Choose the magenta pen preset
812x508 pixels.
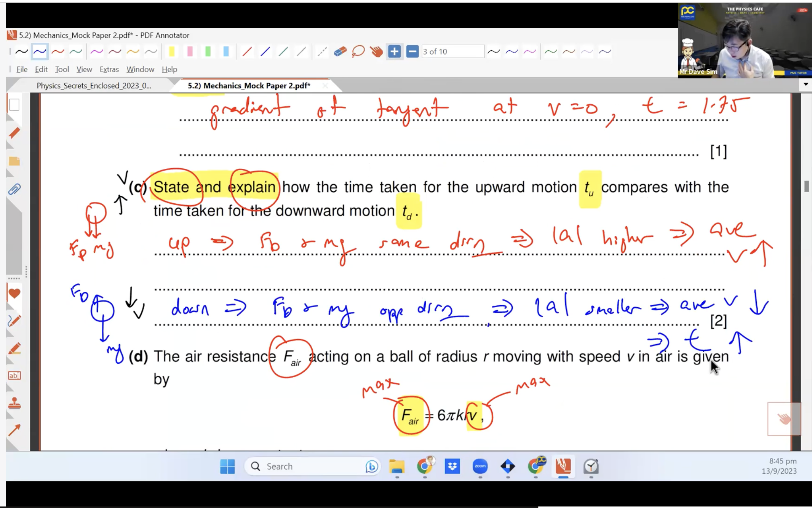97,51
